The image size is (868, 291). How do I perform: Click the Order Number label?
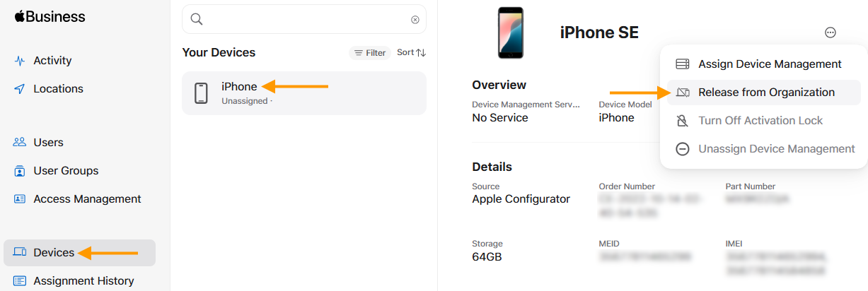coord(627,186)
